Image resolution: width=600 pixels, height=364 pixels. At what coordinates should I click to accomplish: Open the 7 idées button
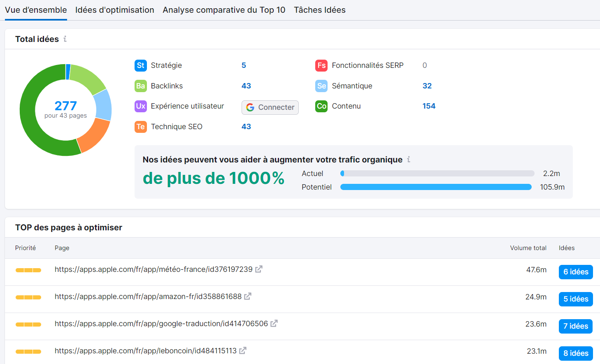576,326
